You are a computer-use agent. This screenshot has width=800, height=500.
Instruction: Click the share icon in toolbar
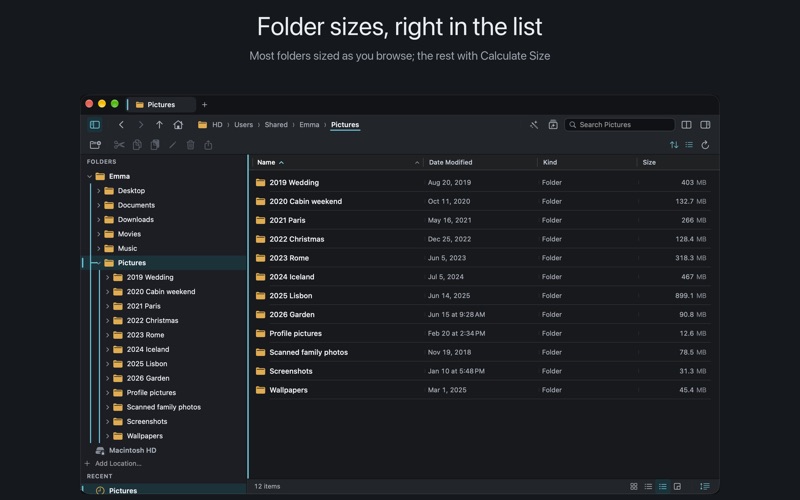pos(208,145)
